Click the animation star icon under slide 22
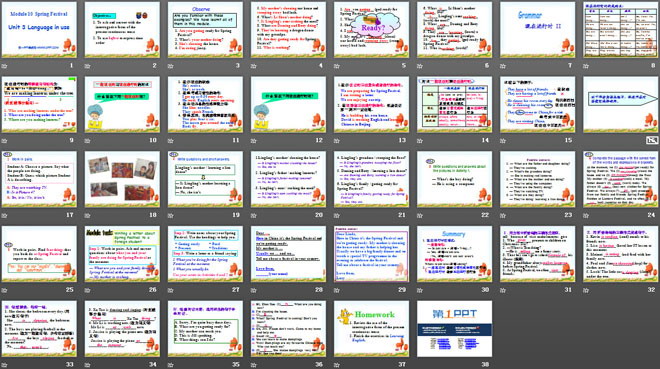This screenshot has height=369, width=660. (420, 215)
